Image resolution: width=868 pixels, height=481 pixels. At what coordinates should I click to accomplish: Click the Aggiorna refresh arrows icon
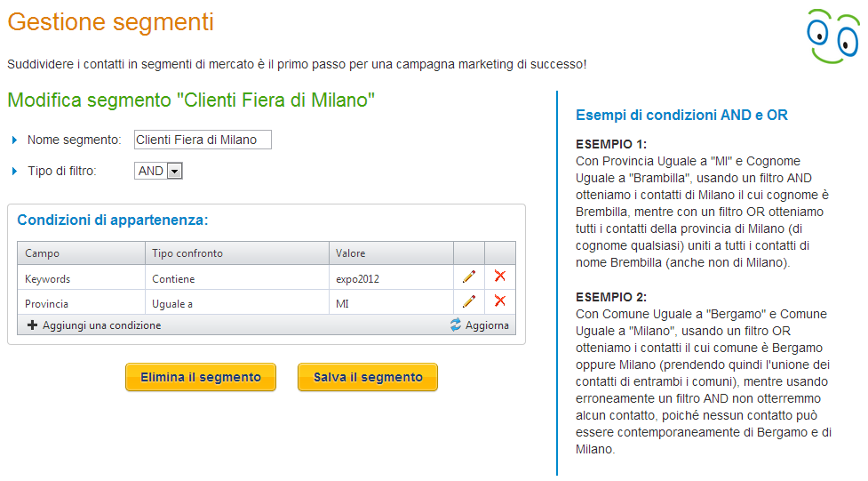(456, 325)
